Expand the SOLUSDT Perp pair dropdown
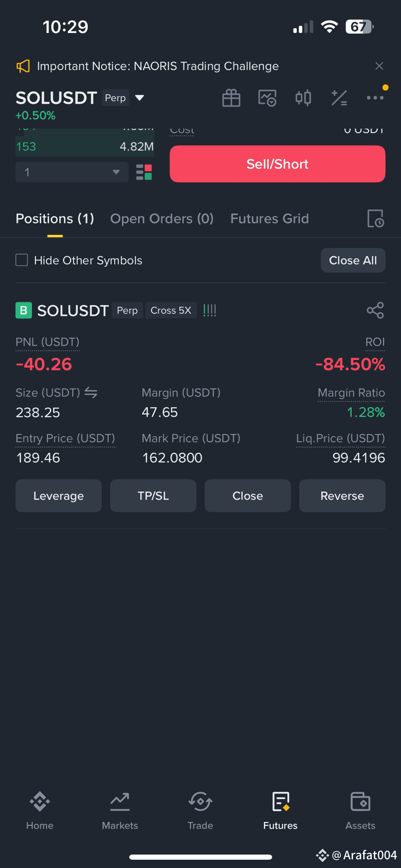Viewport: 401px width, 868px height. point(139,98)
